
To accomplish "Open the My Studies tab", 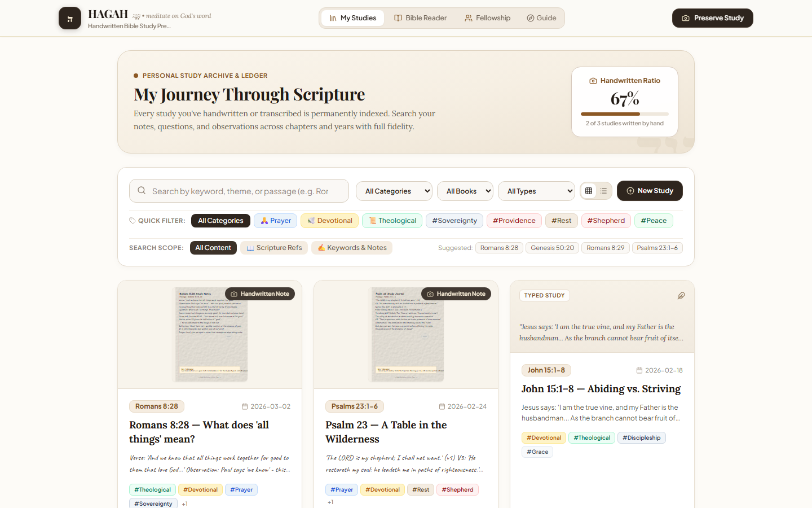I will [353, 18].
